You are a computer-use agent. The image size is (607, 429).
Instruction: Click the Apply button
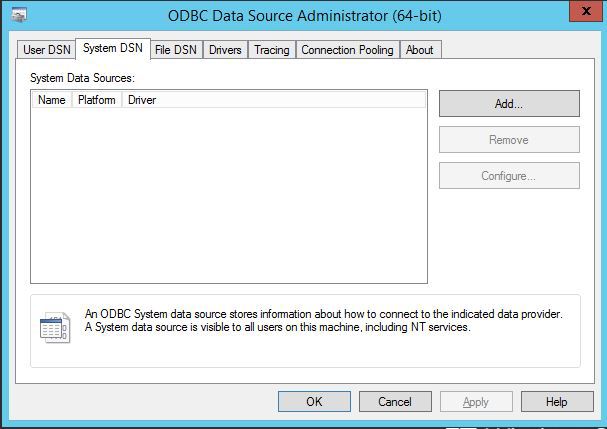pyautogui.click(x=476, y=402)
